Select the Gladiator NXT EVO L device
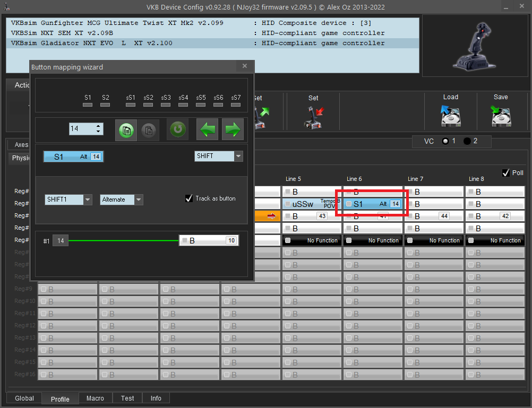This screenshot has height=408, width=532. coord(212,44)
